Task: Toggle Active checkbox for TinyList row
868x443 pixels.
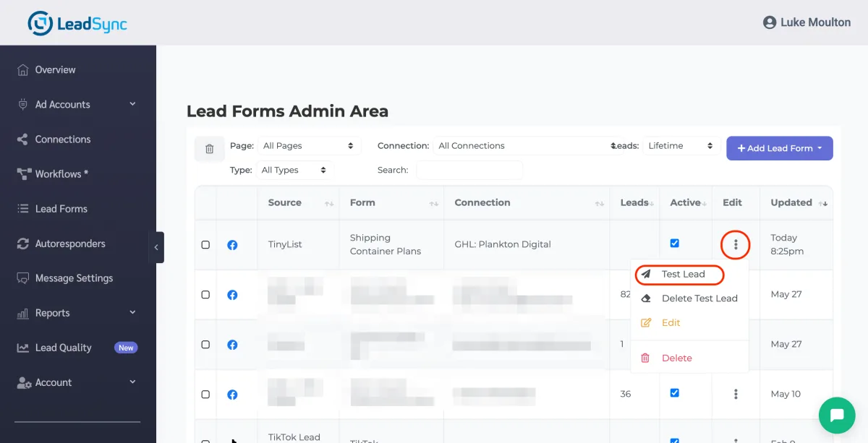Action: (x=675, y=244)
